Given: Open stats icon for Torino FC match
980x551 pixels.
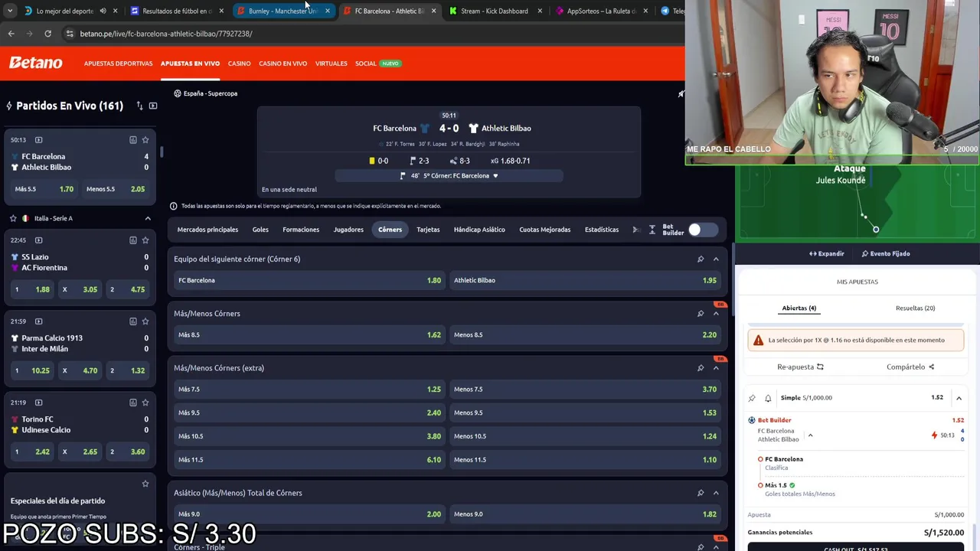Looking at the screenshot, I should click(x=132, y=403).
